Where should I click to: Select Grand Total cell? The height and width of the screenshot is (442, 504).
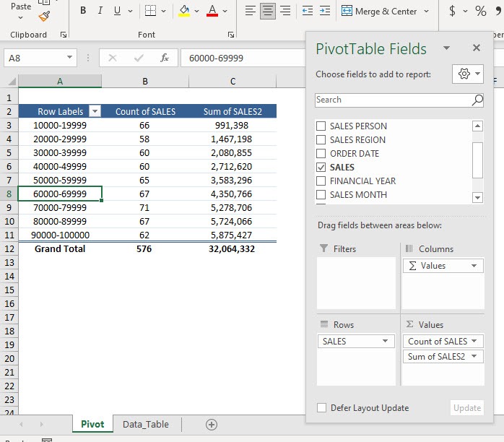(60, 249)
